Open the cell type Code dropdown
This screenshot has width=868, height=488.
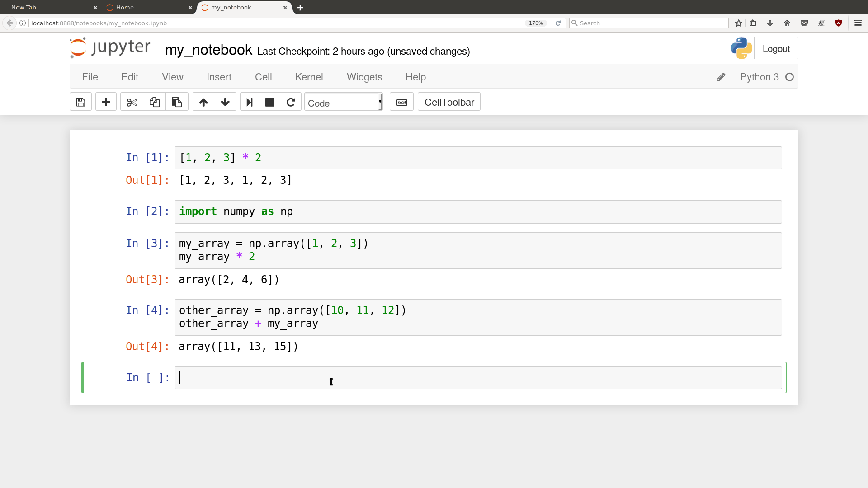coord(344,102)
